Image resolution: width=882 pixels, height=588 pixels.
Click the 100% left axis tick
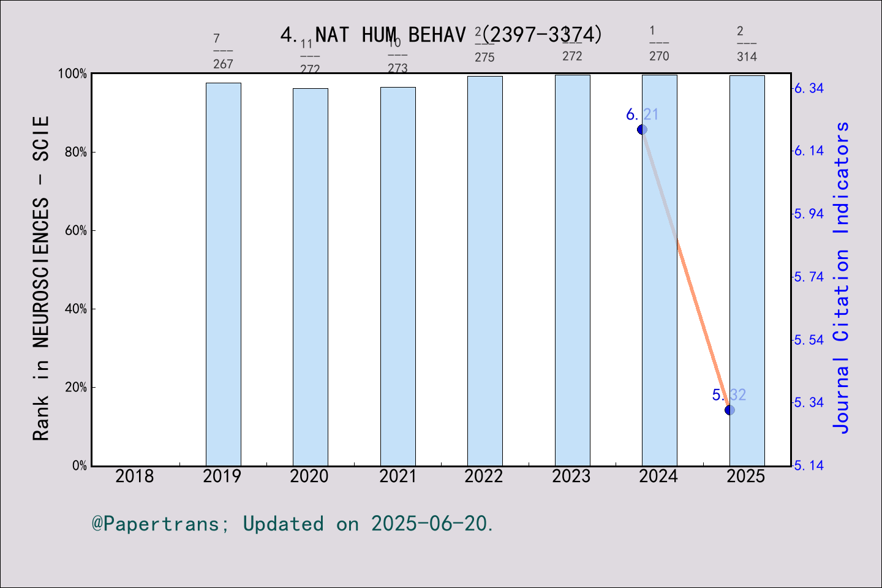point(72,73)
